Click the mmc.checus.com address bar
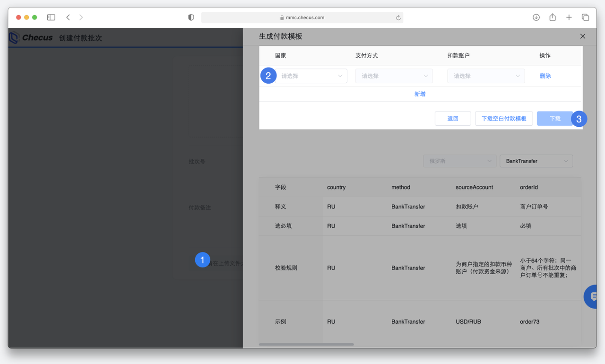The width and height of the screenshot is (605, 364). (x=302, y=17)
